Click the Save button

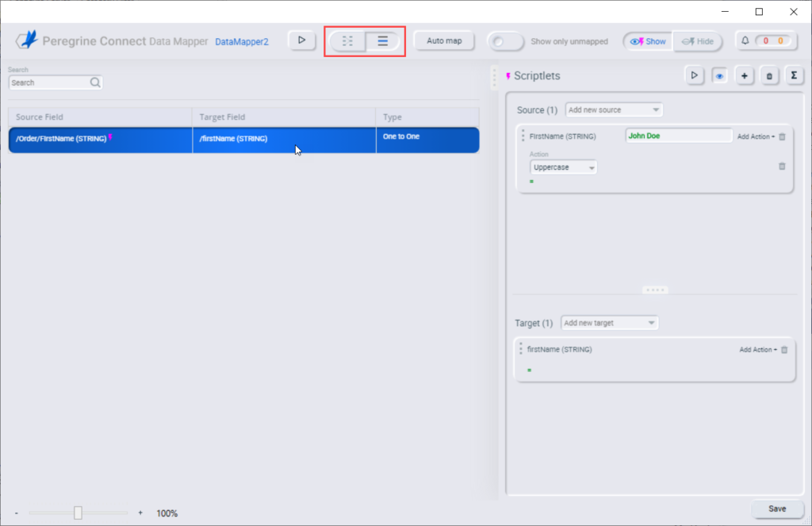click(x=777, y=509)
